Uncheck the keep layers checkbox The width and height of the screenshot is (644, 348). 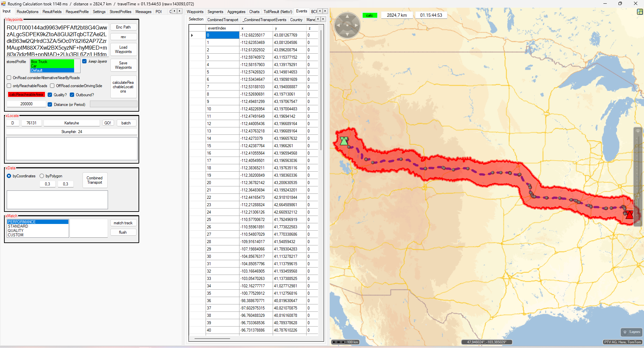tap(85, 61)
